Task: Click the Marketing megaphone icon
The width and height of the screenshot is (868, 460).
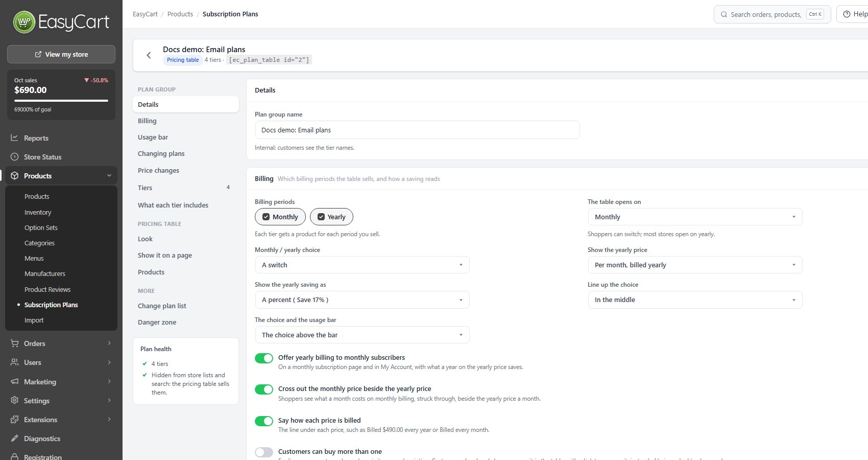Action: [x=14, y=381]
